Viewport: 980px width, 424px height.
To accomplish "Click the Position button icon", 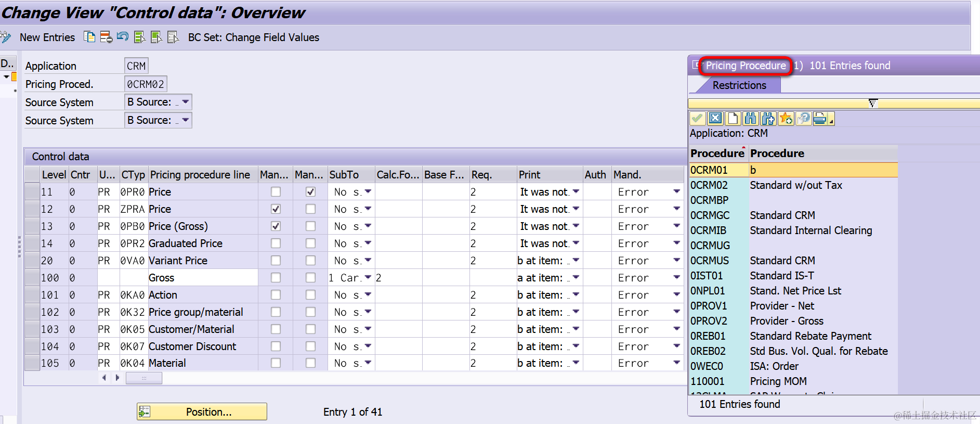I will [145, 412].
